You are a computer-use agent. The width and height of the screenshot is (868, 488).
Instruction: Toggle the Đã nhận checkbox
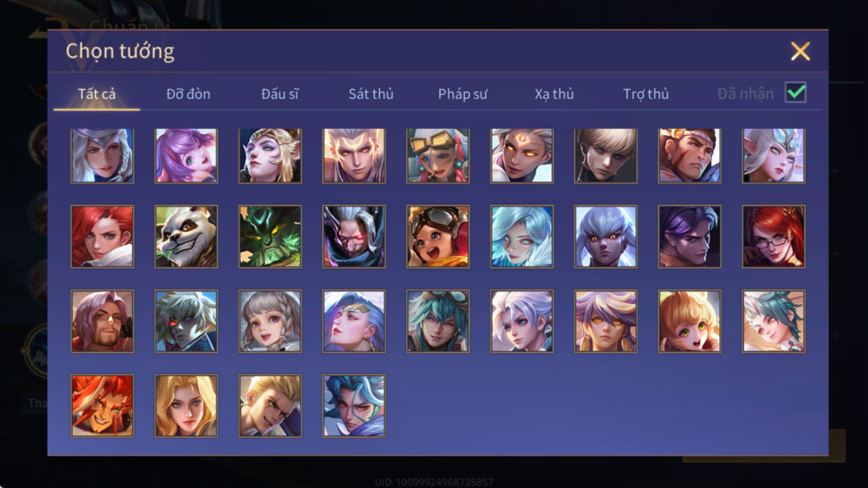pos(795,92)
